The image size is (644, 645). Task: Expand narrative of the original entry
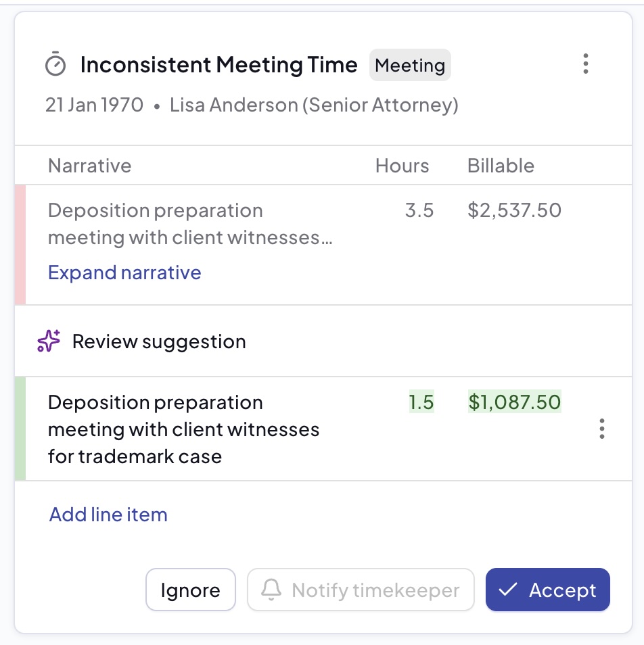tap(124, 272)
